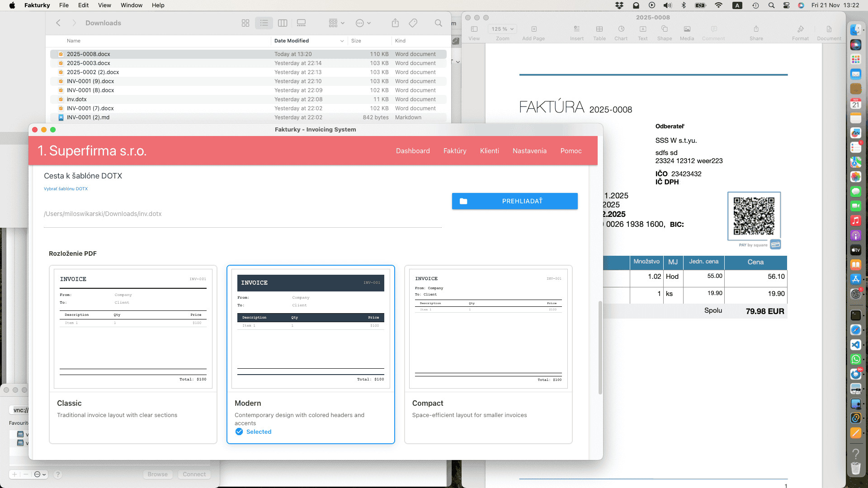Switch Finder to icon view
The image size is (868, 488).
point(245,23)
